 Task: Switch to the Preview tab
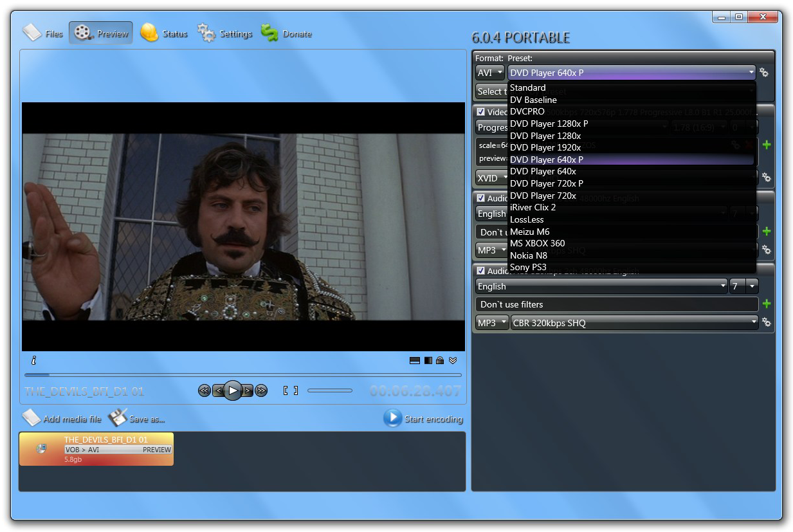point(101,33)
